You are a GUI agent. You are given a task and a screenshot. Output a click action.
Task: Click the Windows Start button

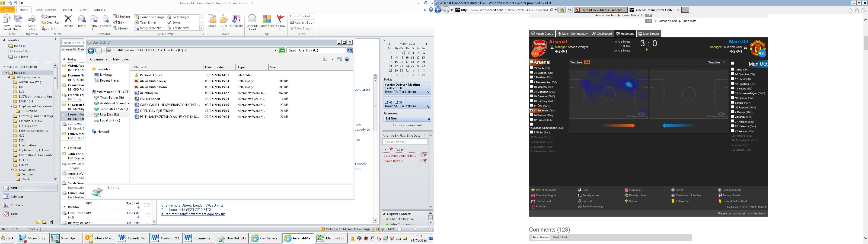(7, 238)
